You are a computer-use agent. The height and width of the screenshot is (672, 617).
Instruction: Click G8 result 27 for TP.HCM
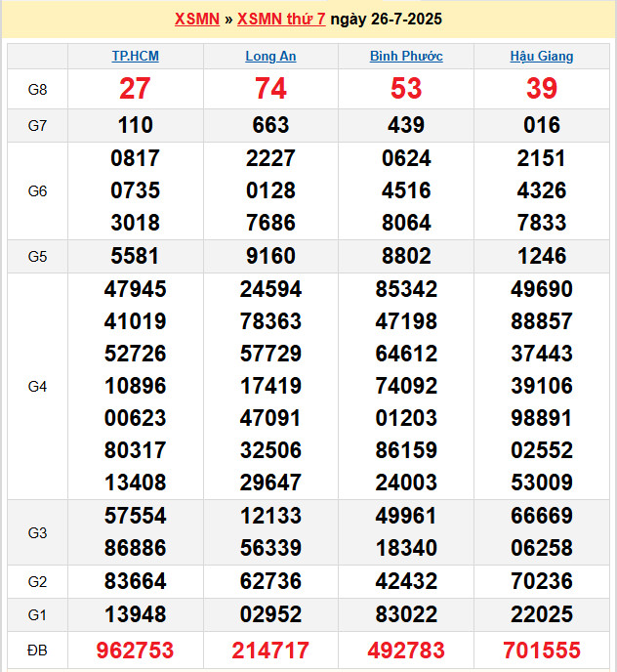point(135,89)
